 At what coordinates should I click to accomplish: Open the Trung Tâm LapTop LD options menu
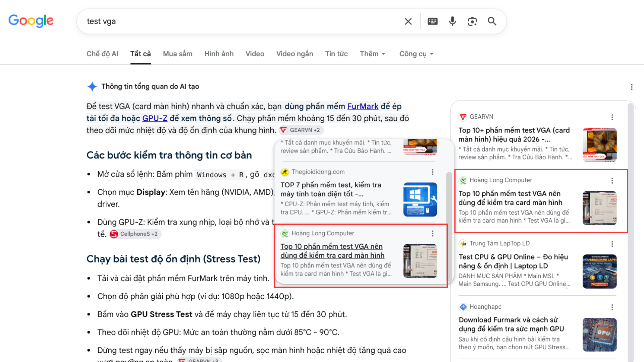tap(612, 244)
